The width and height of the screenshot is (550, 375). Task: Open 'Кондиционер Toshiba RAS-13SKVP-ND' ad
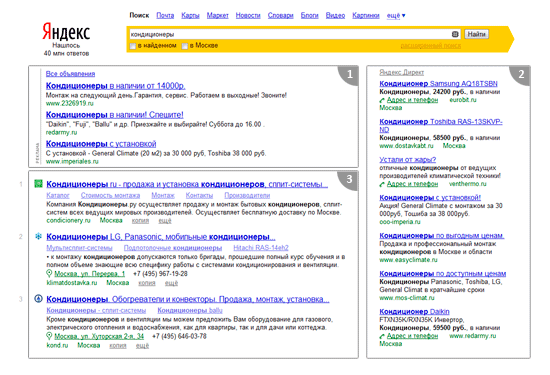point(441,125)
